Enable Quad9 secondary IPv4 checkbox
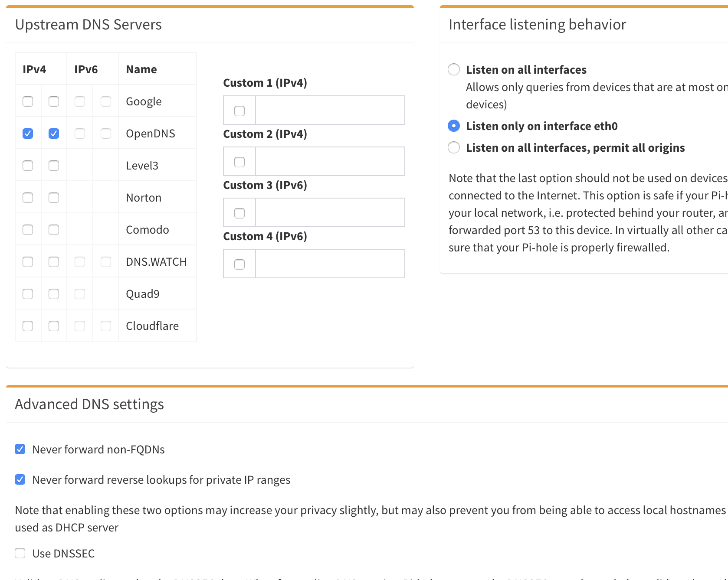The height and width of the screenshot is (580, 728). coord(54,294)
